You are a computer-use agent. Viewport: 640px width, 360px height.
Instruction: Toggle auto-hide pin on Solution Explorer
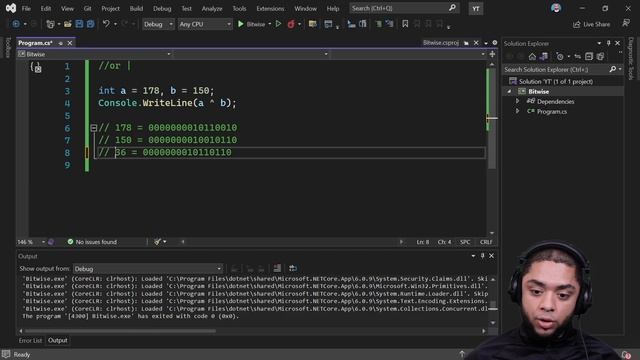[608, 43]
